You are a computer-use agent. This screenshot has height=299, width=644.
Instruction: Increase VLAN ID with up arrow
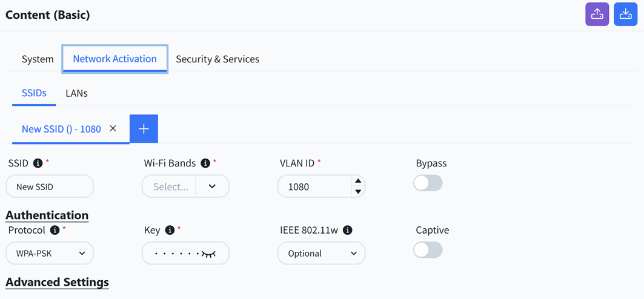pyautogui.click(x=358, y=181)
